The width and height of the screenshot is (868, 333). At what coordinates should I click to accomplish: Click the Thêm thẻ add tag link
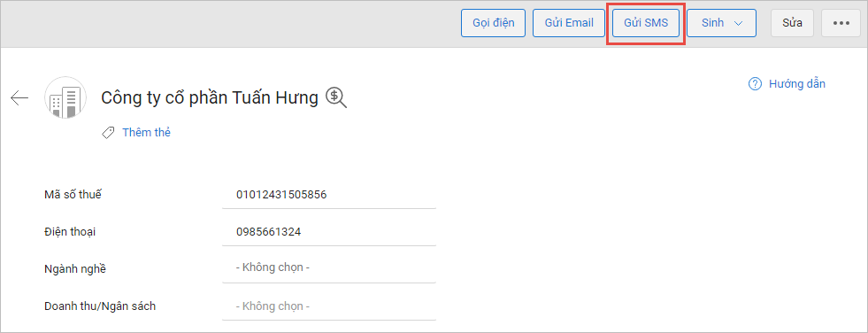click(x=146, y=133)
